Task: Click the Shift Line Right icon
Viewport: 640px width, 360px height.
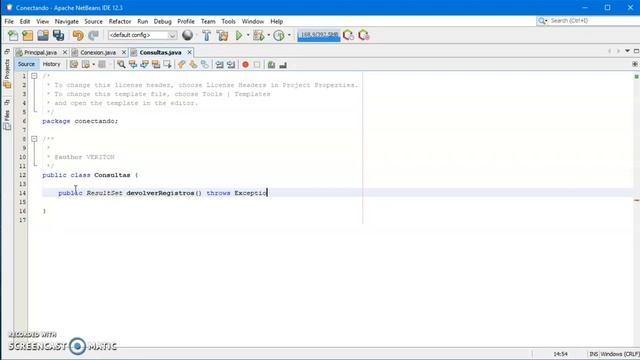Action: coord(231,64)
